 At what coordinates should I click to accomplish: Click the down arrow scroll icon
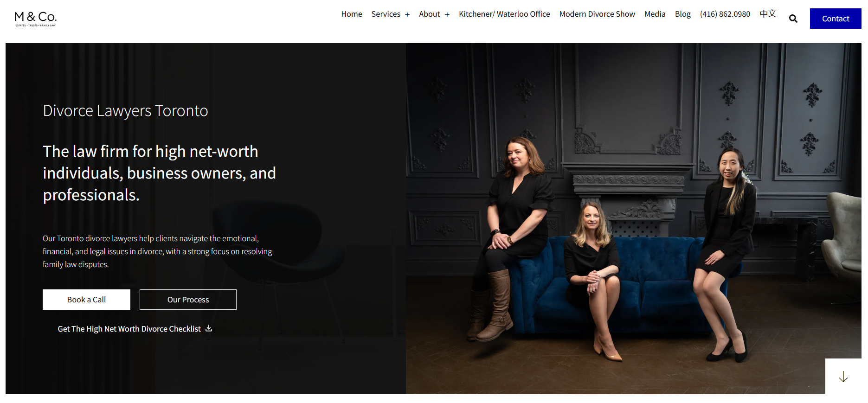[x=843, y=377]
